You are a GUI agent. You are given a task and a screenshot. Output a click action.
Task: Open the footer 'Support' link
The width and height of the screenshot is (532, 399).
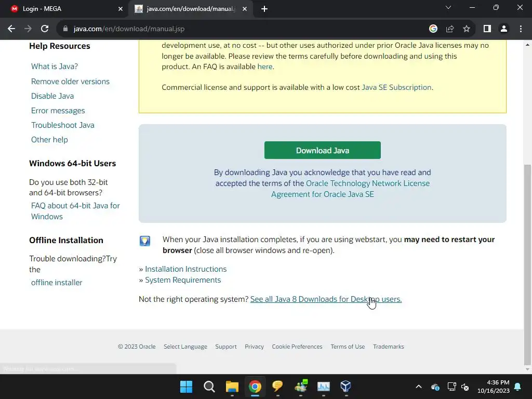[x=226, y=347]
